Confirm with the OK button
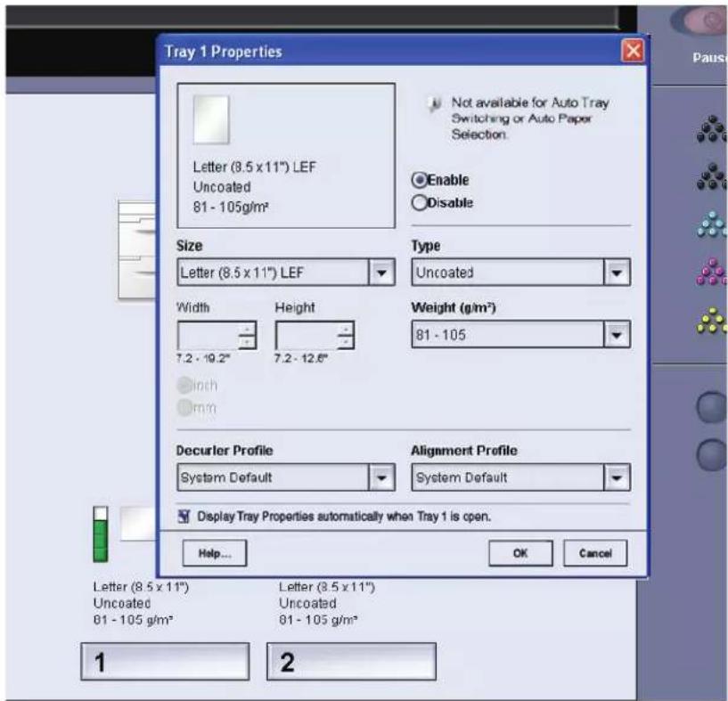 (520, 553)
